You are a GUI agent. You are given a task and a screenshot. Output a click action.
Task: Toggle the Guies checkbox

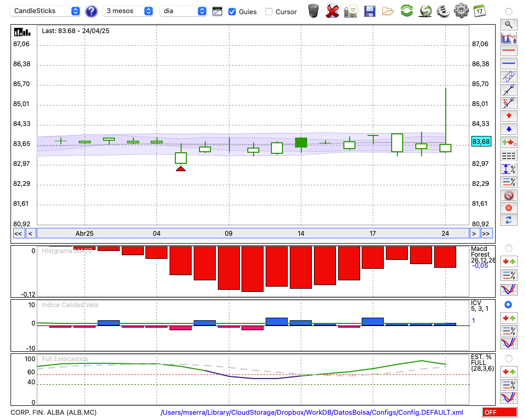(232, 12)
